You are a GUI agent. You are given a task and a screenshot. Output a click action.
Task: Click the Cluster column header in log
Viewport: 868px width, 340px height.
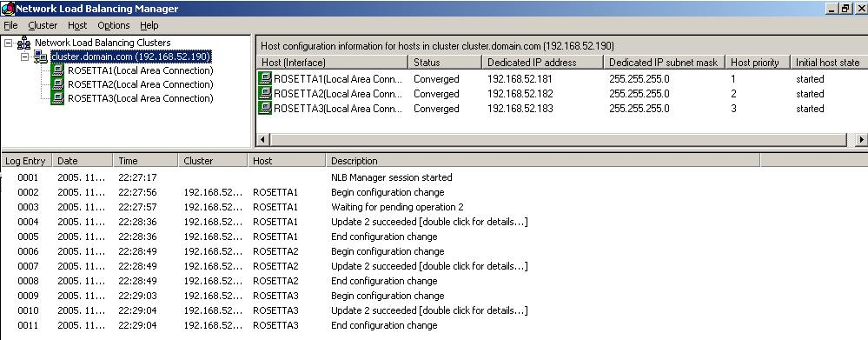point(213,161)
